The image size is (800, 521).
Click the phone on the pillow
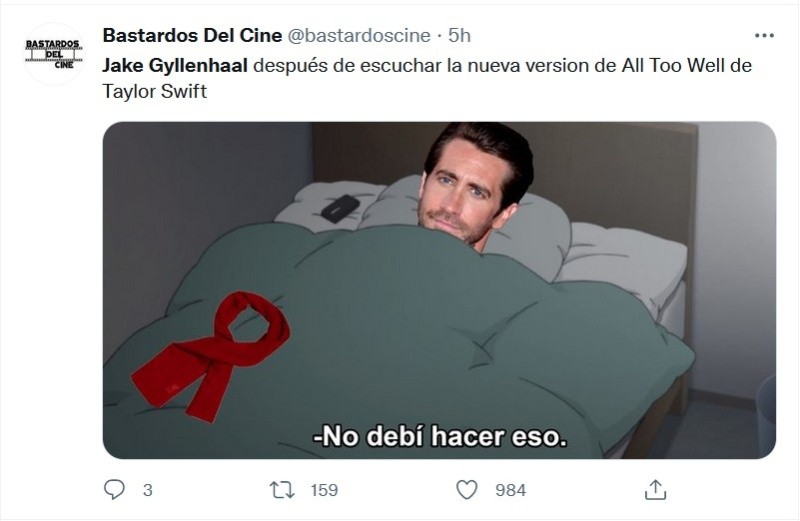340,208
